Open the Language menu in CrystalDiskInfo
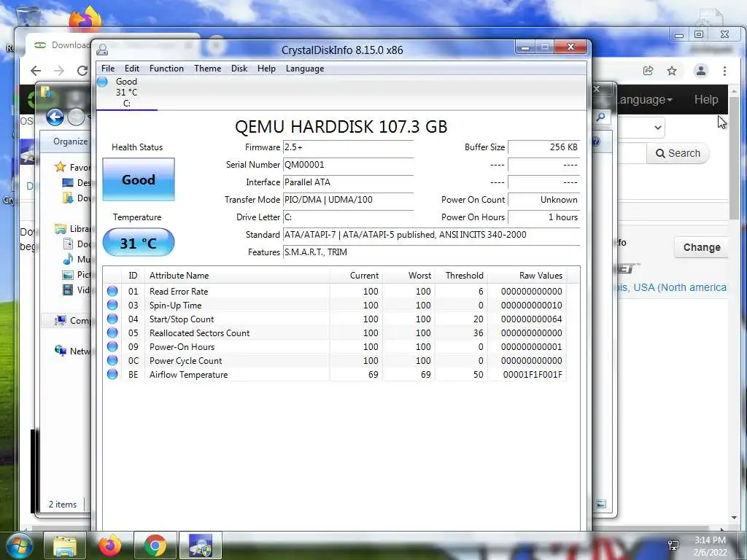 click(305, 69)
